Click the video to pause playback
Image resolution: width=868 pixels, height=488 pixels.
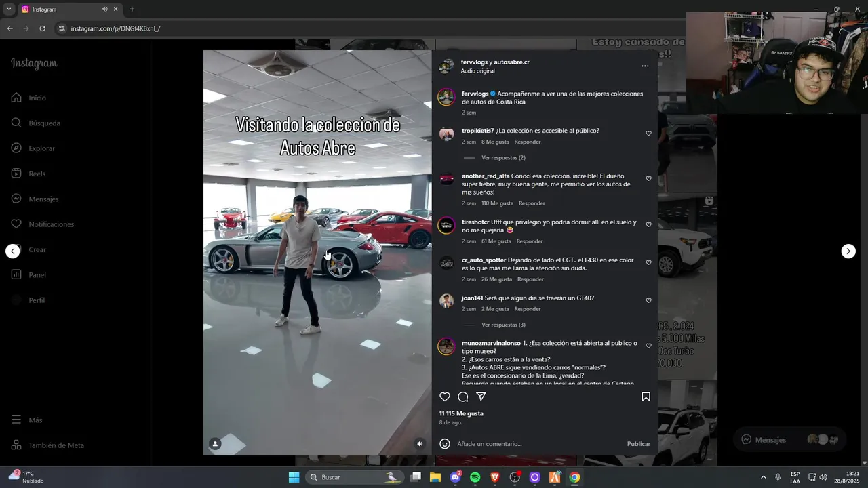pos(317,252)
